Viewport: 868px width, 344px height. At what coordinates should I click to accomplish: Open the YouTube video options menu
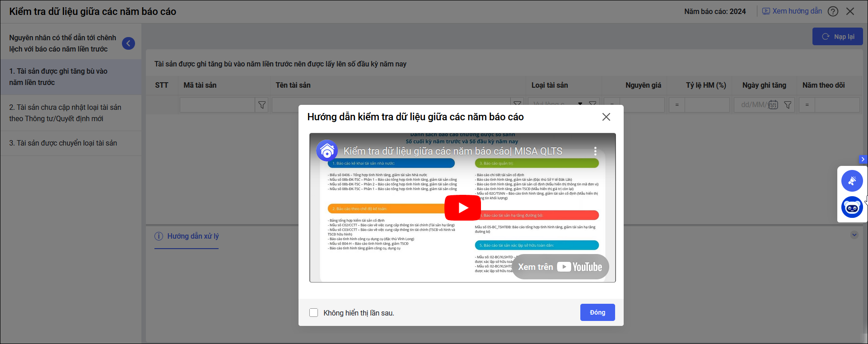click(x=595, y=151)
